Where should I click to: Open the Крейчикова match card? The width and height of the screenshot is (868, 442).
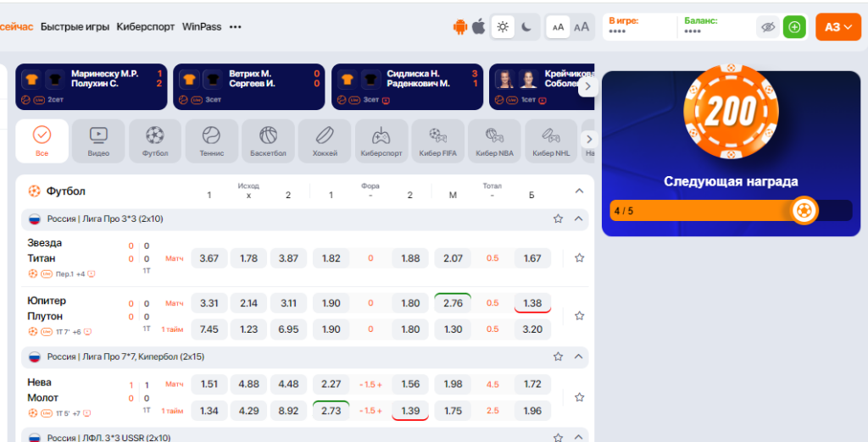[x=542, y=87]
